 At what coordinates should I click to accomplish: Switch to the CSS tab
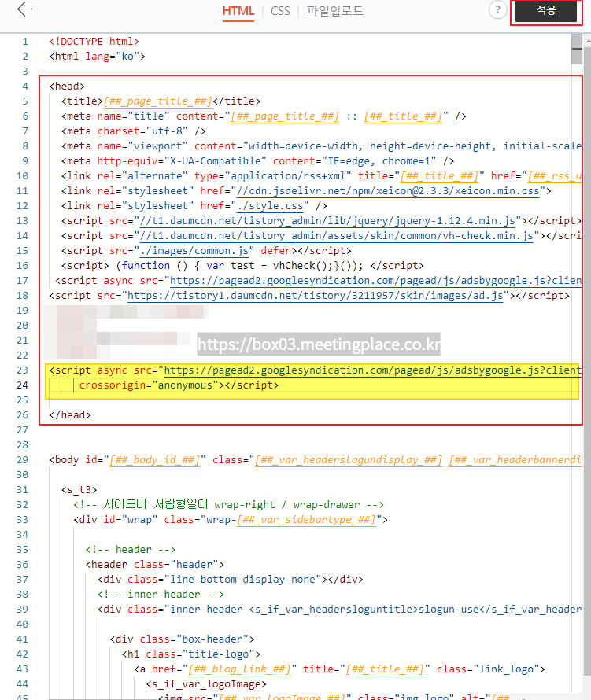(x=280, y=11)
